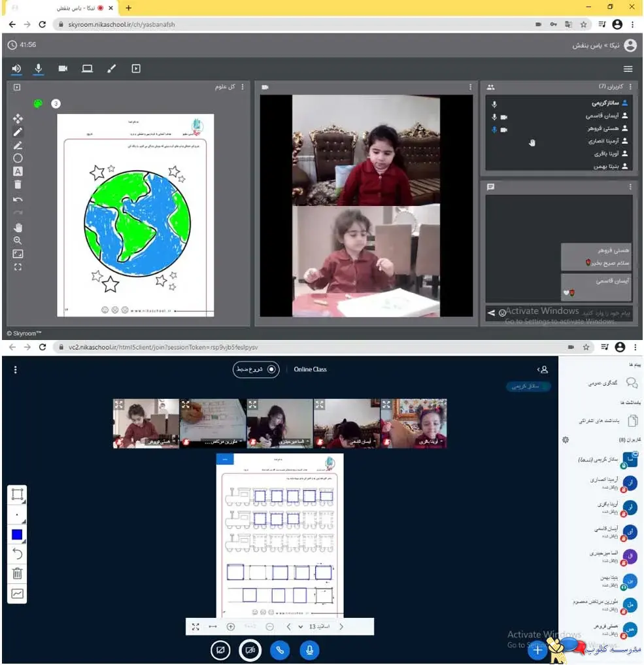Screen dimensions: 644x665
Task: Leave audio with the phone button
Action: pyautogui.click(x=280, y=650)
